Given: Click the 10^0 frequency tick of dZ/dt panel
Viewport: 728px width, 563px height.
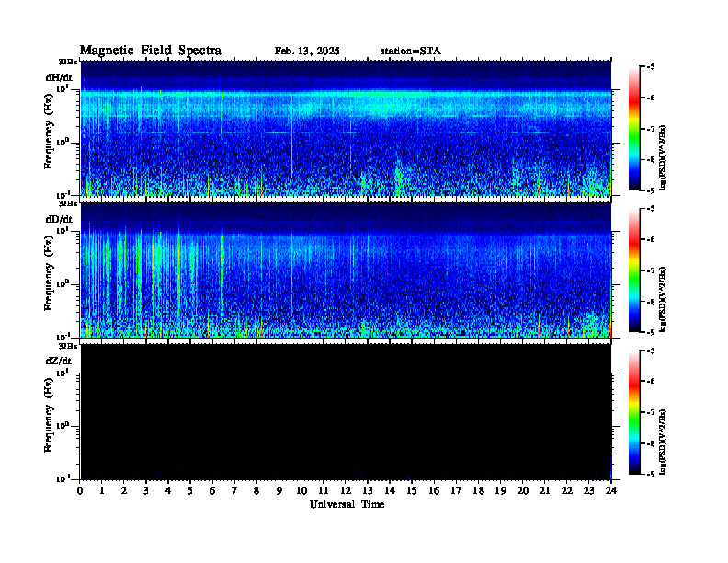Looking at the screenshot, I should pos(63,426).
